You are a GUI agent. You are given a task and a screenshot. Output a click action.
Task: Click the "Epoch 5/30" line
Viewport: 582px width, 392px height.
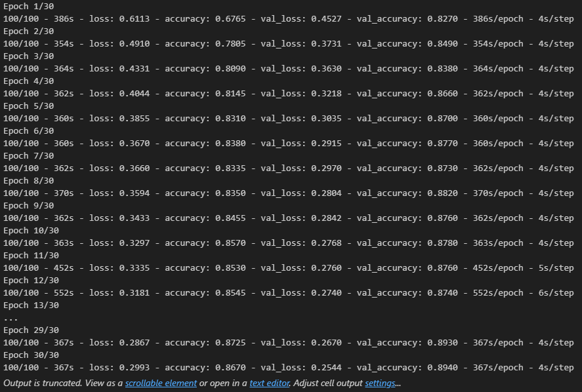click(29, 106)
